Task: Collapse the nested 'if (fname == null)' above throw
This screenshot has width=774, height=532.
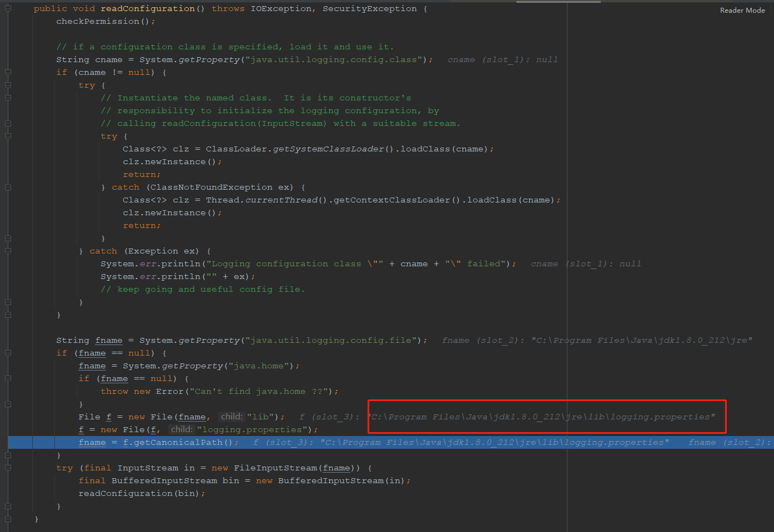Action: tap(8, 378)
